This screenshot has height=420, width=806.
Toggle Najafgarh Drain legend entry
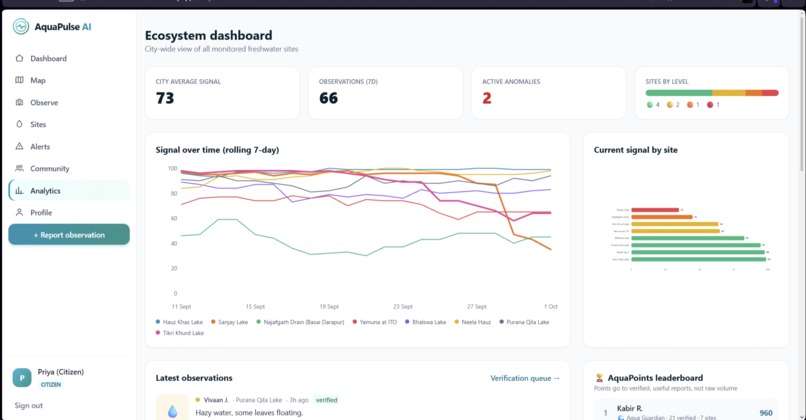point(300,322)
